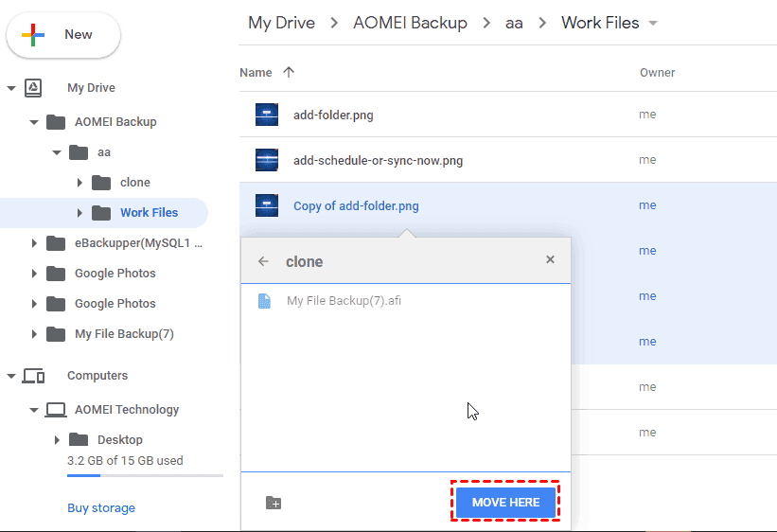
Task: Click the storage usage bar
Action: [145, 476]
